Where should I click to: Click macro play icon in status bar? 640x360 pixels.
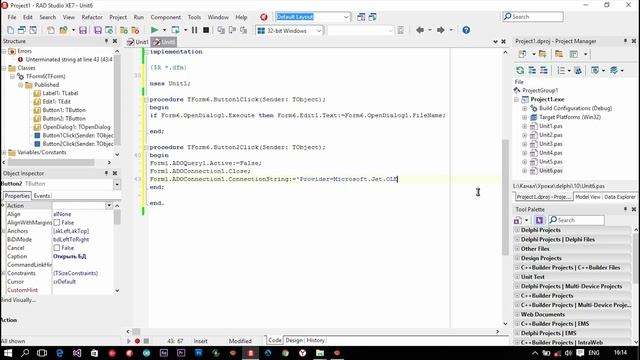(129, 341)
